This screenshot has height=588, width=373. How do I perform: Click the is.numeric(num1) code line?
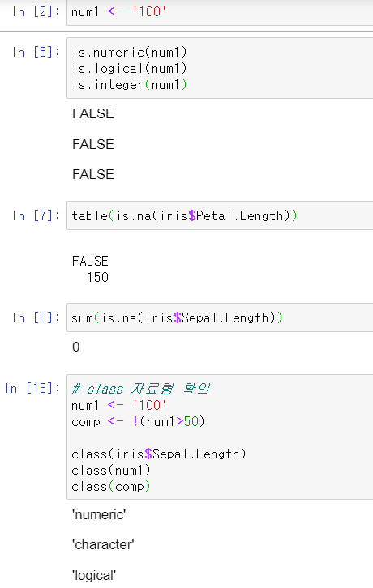click(x=130, y=52)
